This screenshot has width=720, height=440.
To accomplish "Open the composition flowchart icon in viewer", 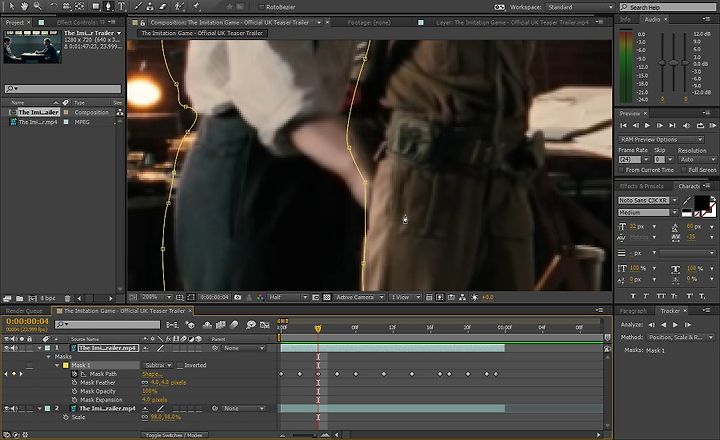I will click(x=462, y=297).
